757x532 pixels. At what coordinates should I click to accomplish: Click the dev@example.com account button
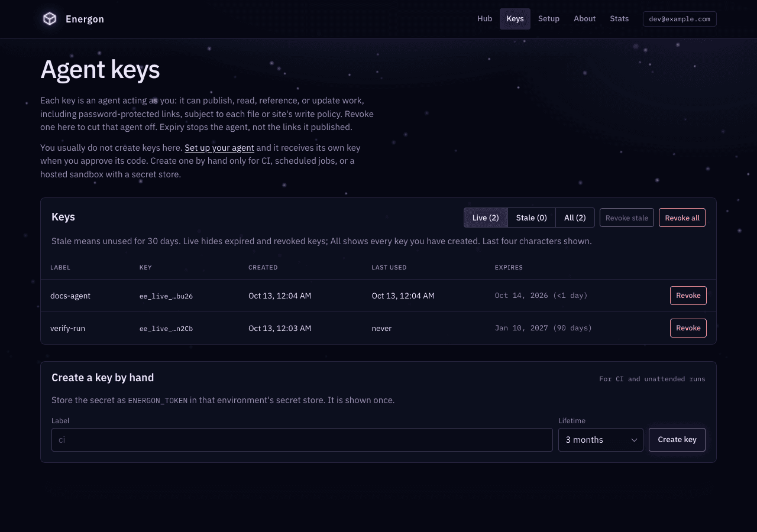click(680, 19)
